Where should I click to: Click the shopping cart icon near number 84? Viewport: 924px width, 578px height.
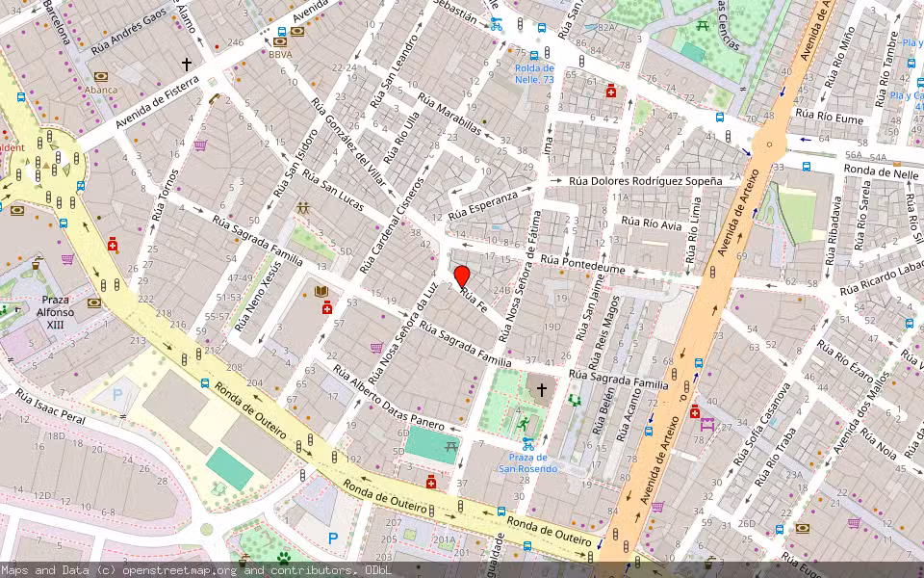(657, 507)
